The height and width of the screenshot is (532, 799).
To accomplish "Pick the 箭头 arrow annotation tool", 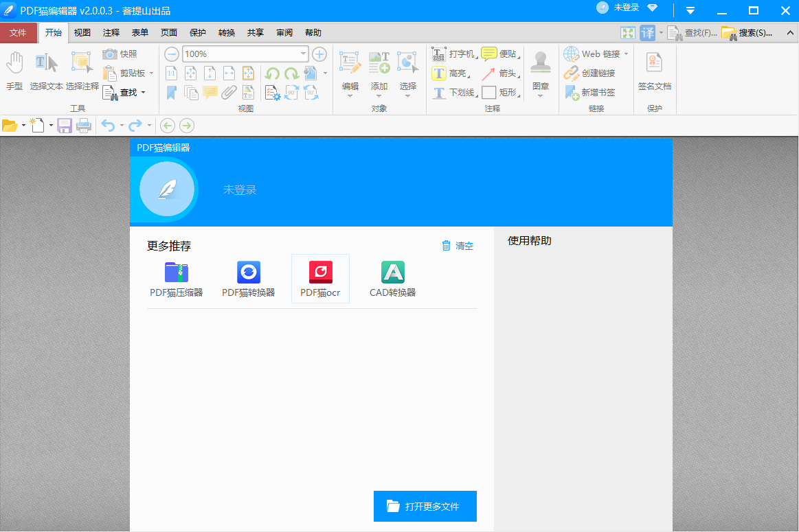I will pos(490,73).
